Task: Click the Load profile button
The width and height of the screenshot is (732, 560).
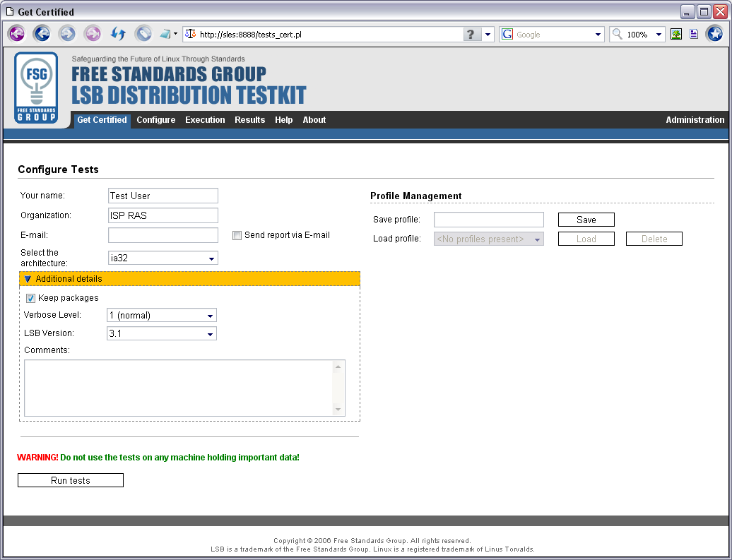Action: [586, 239]
